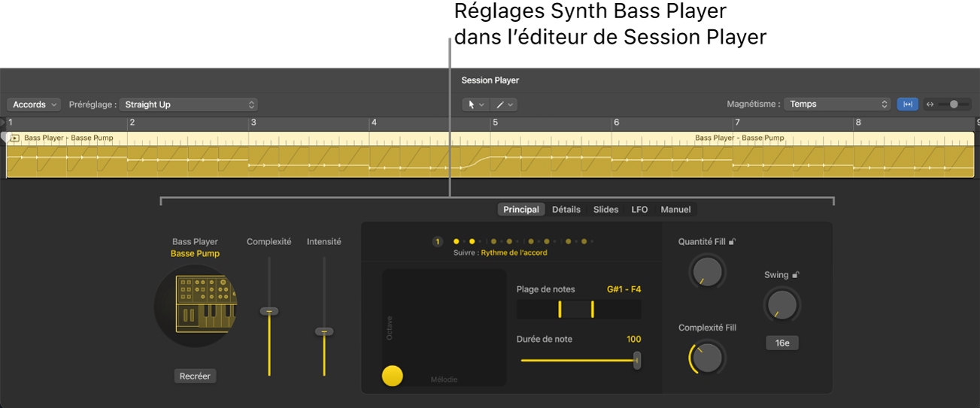
Task: Switch to the Principal tab
Action: click(521, 210)
